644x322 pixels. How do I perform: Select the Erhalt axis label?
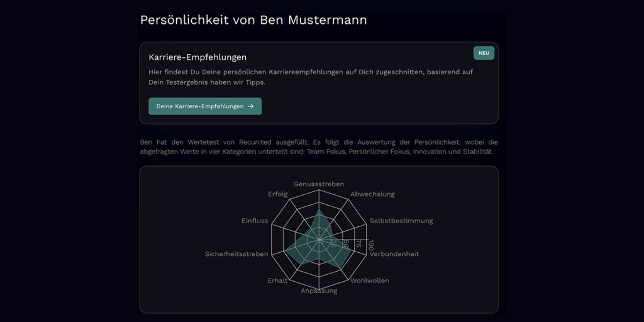pos(277,281)
